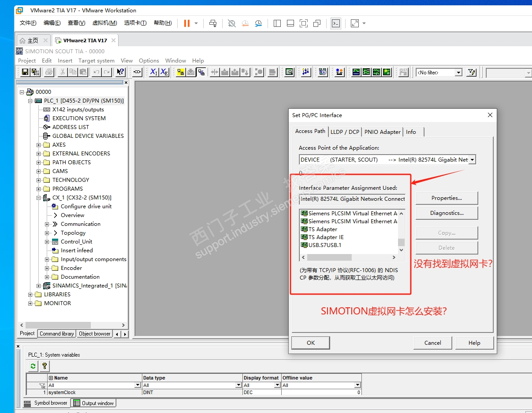Click VMware full screen mode icon
Screen dimensions: 532x413
pos(304,23)
